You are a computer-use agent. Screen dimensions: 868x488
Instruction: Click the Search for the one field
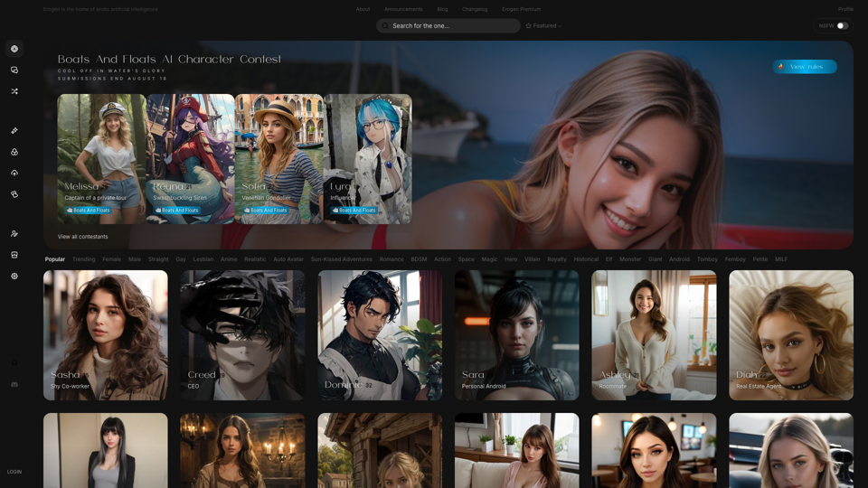[x=448, y=25]
